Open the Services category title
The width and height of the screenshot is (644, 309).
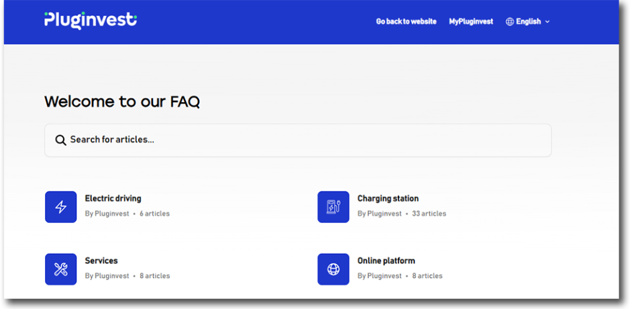(101, 261)
